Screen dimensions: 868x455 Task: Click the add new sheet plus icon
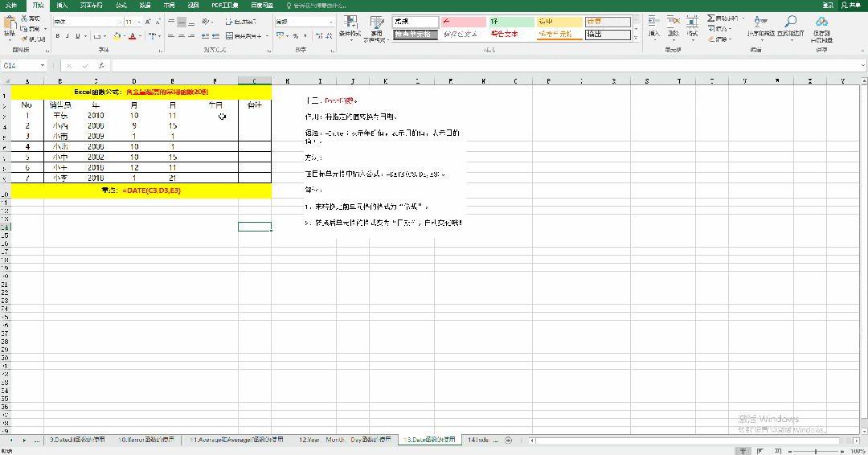coord(508,440)
